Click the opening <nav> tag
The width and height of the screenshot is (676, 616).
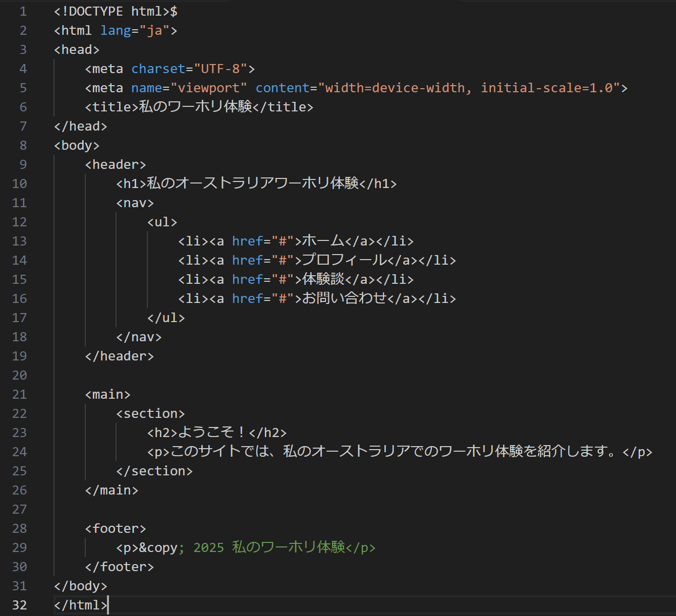point(135,203)
